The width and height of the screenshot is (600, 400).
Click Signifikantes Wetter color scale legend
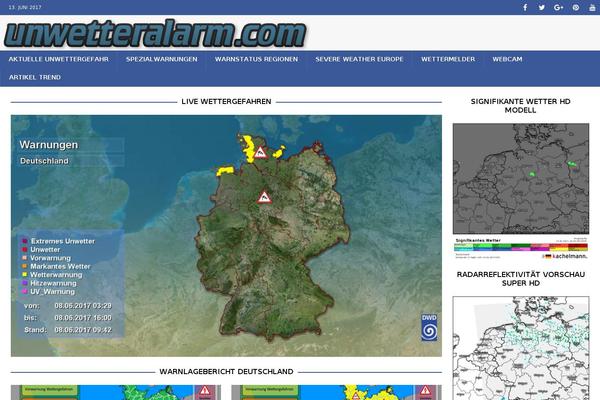click(521, 247)
